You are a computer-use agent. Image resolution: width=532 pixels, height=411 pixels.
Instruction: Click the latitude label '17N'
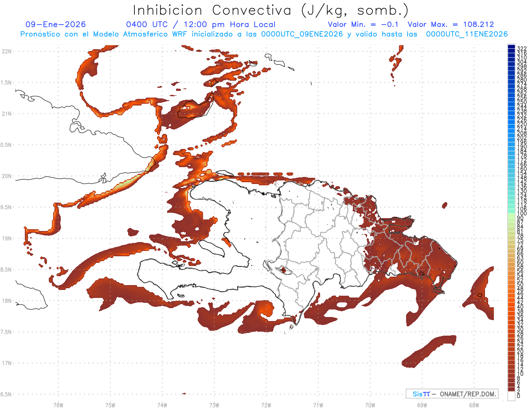pyautogui.click(x=7, y=363)
